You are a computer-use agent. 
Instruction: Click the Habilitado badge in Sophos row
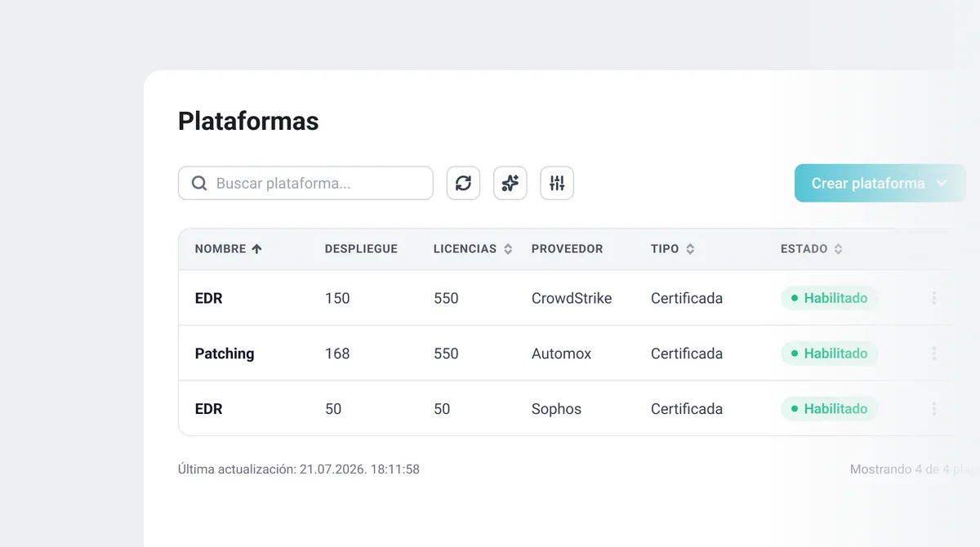[x=829, y=408]
